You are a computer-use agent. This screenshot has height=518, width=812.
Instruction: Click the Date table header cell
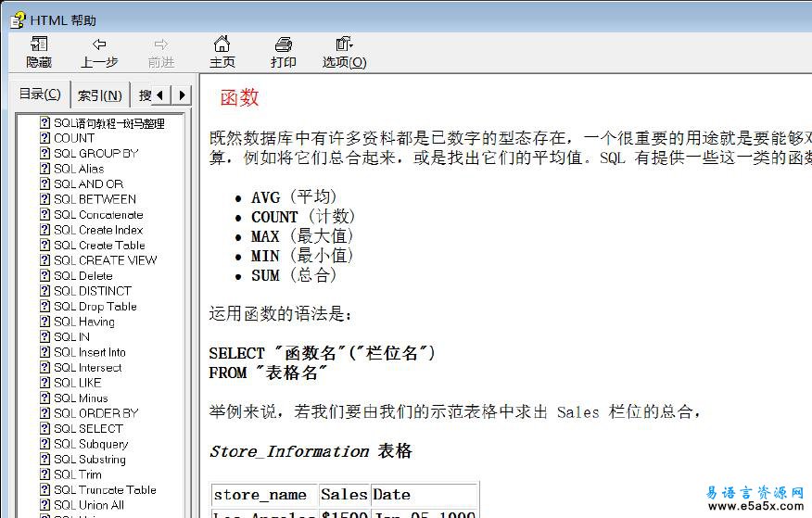[425, 495]
